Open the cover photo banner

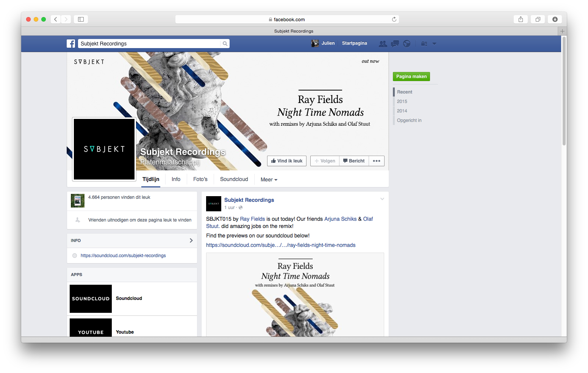point(228,111)
